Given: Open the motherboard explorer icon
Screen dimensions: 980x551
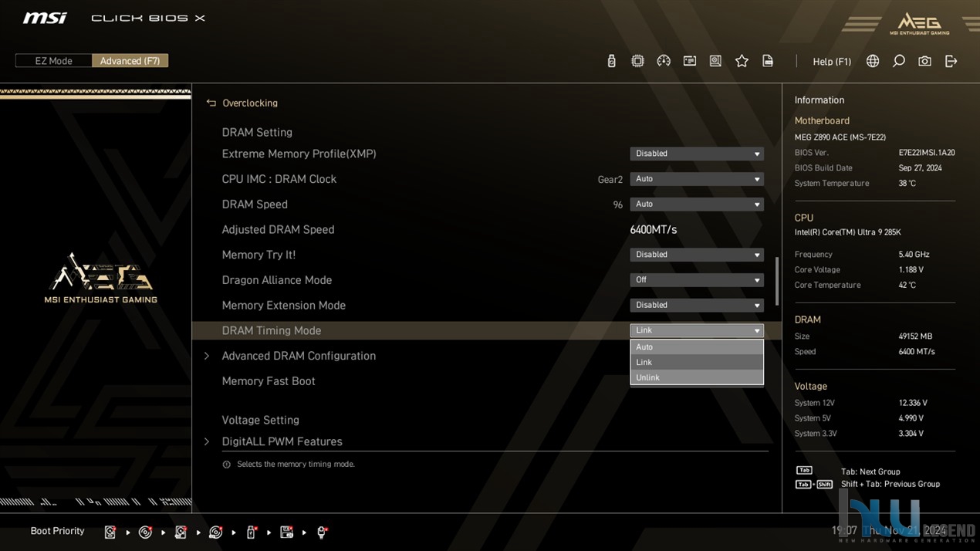Looking at the screenshot, I should [x=715, y=61].
